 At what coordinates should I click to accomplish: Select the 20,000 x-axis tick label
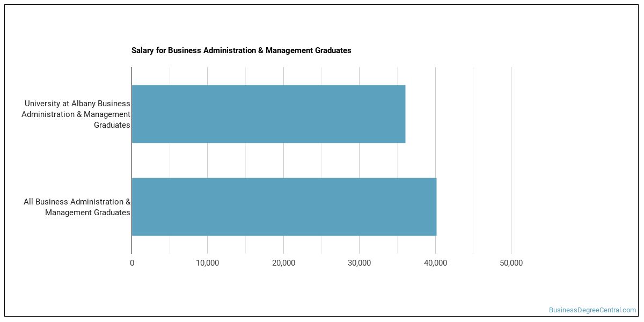click(x=283, y=263)
